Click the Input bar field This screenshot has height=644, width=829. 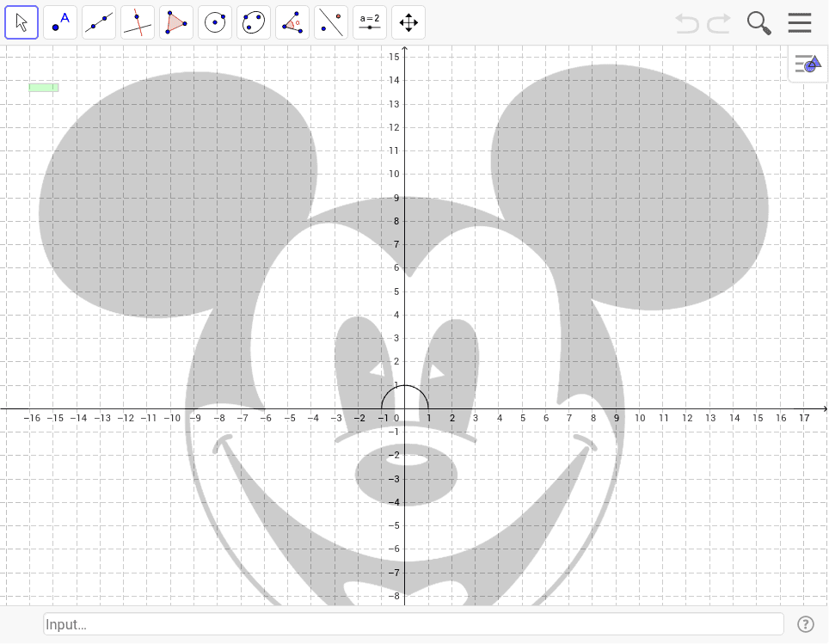tap(414, 624)
